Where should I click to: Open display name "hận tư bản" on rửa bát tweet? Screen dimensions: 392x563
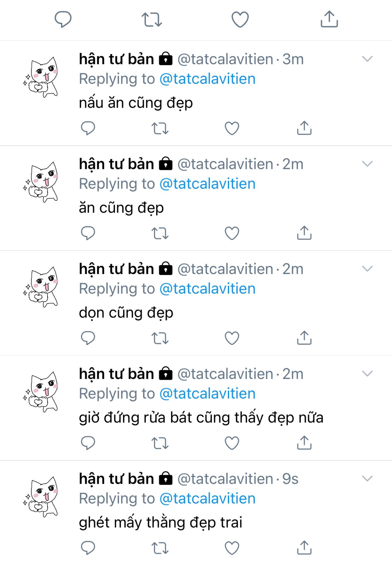point(116,374)
